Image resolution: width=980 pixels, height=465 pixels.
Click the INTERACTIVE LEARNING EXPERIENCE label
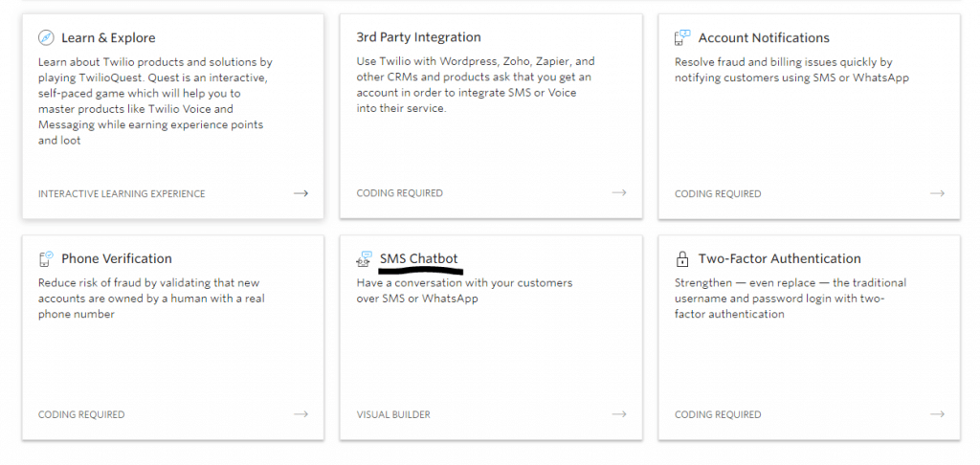point(122,193)
